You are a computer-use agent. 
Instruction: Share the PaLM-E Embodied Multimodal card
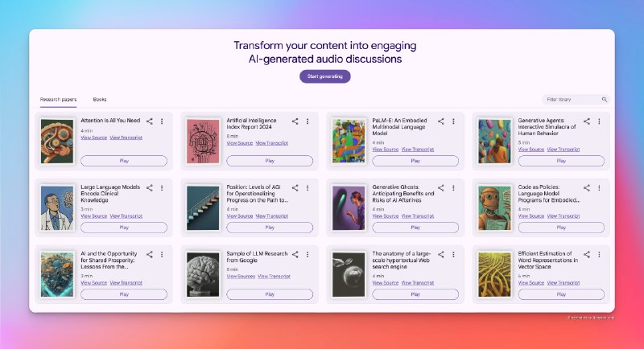tap(440, 121)
